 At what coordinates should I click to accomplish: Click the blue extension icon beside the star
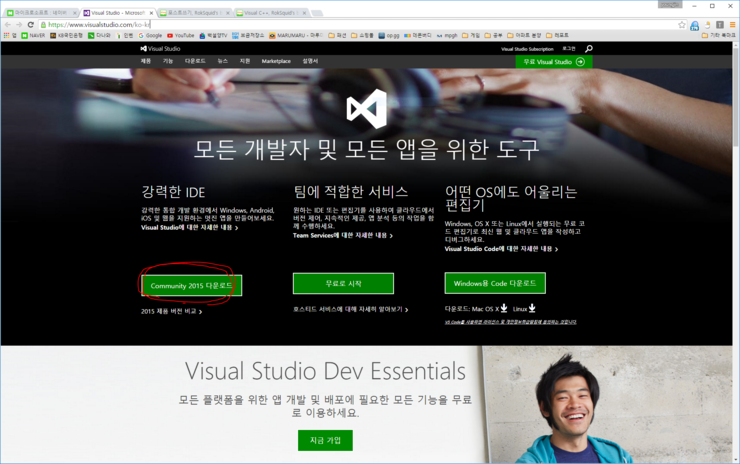click(694, 25)
